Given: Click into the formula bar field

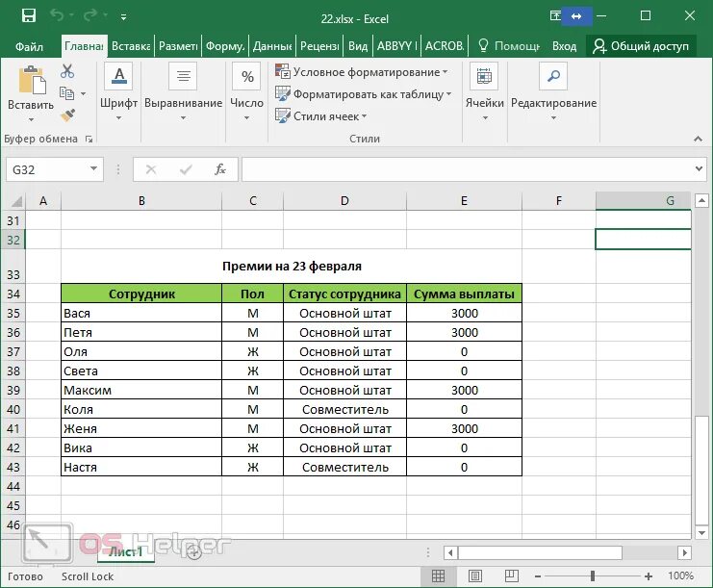Looking at the screenshot, I should point(467,169).
